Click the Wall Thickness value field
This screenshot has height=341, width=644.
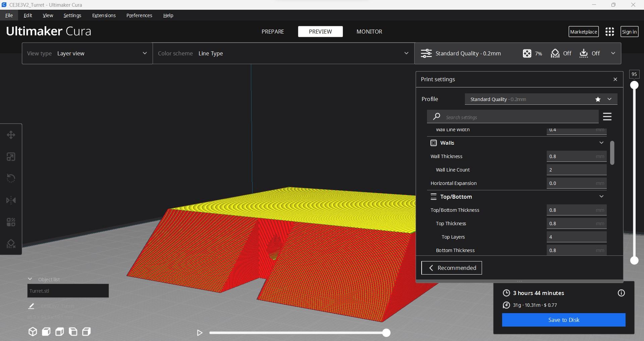point(576,156)
